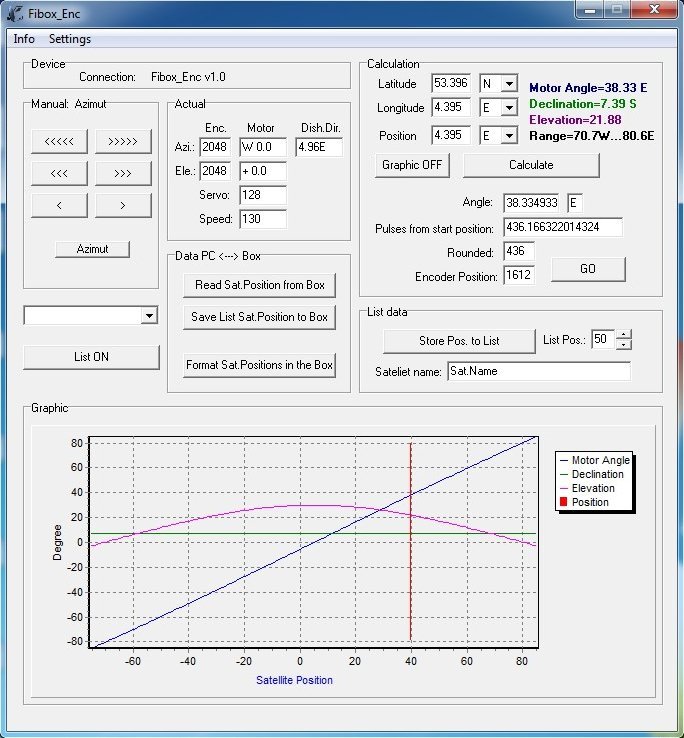Click the medium right '>>>' step button

(x=123, y=173)
